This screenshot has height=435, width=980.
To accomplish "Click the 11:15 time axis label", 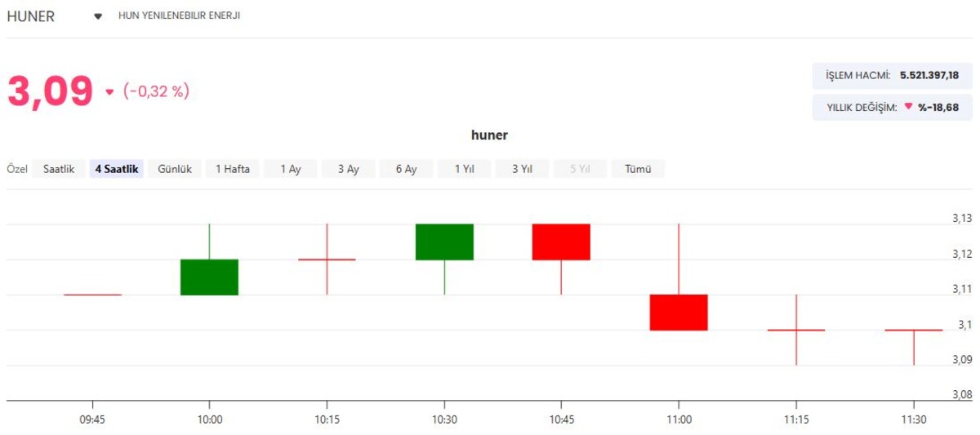I will click(x=796, y=419).
